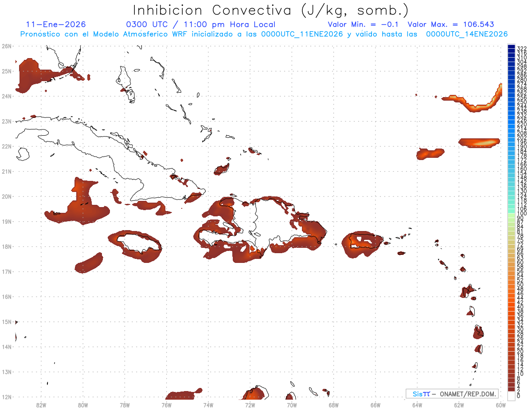Click the 16N latitude label
Image resolution: width=532 pixels, height=411 pixels.
[x=6, y=297]
